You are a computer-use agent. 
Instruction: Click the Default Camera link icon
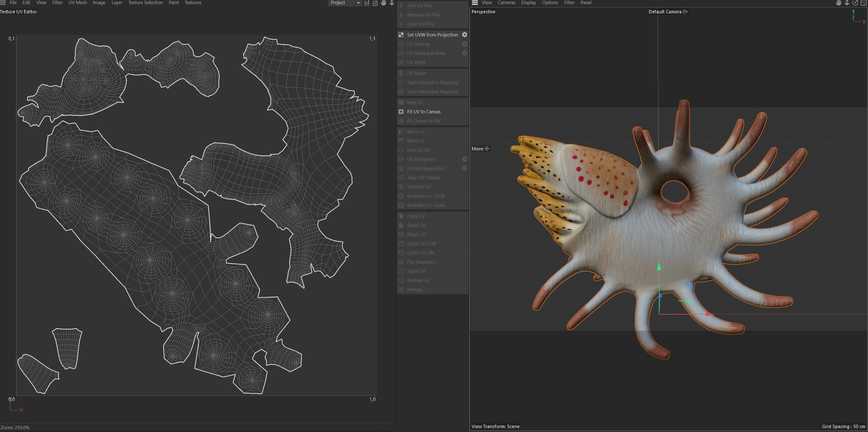pyautogui.click(x=685, y=12)
